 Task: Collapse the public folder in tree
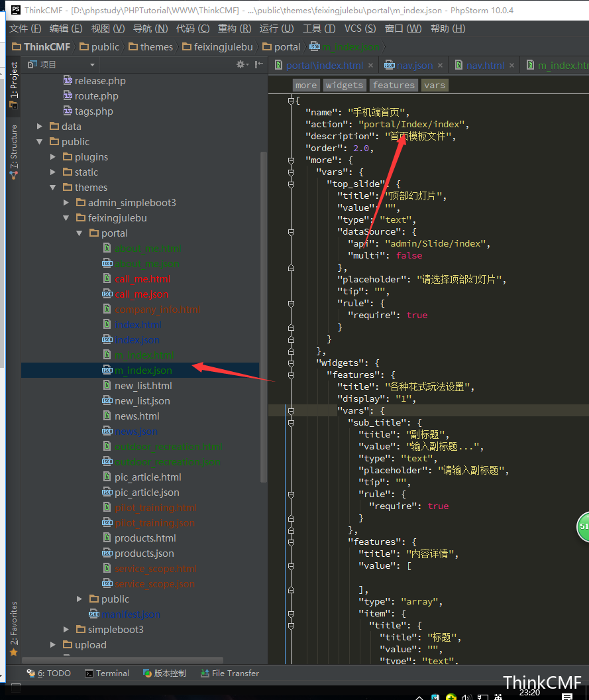pos(40,141)
